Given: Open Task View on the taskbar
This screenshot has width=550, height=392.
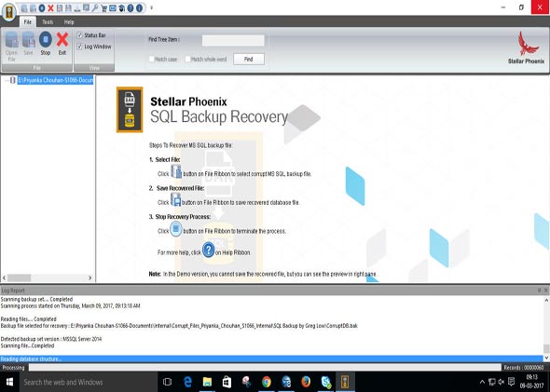Looking at the screenshot, I should tap(167, 382).
